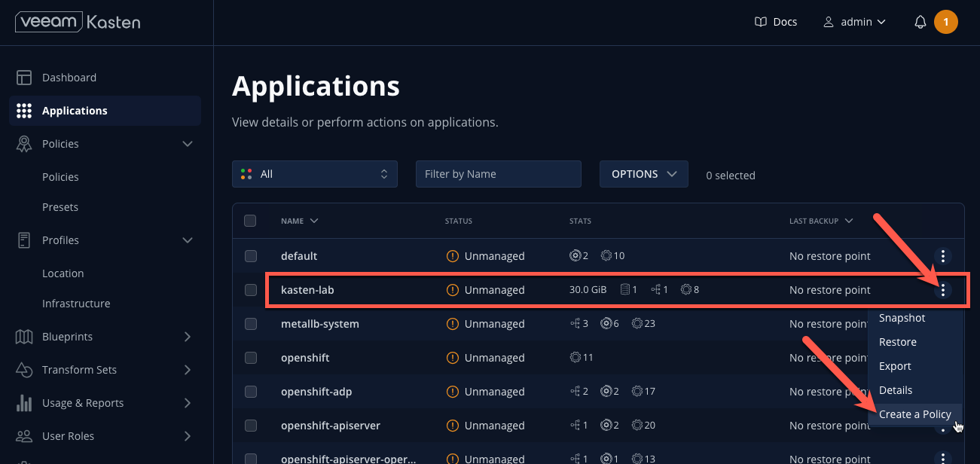This screenshot has width=980, height=464.
Task: Click the User Roles people icon
Action: (24, 436)
